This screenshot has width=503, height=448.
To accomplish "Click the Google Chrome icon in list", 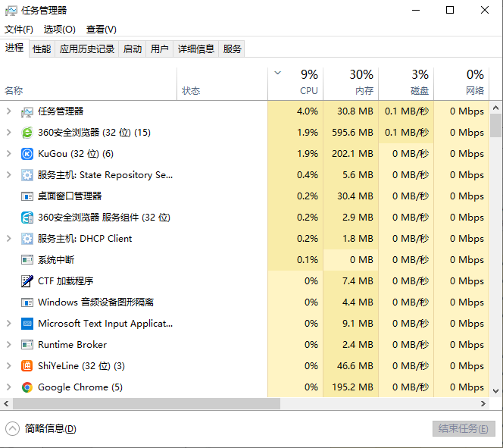I will click(27, 387).
